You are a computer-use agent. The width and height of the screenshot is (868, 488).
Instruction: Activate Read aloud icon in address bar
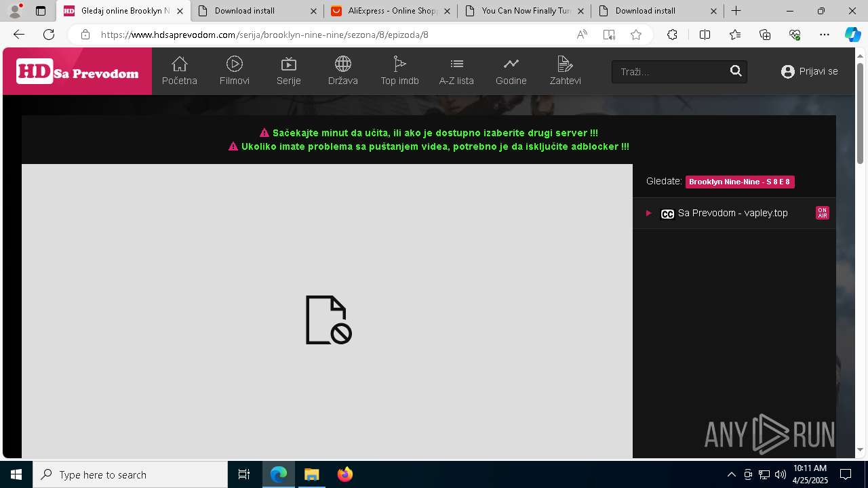point(582,35)
